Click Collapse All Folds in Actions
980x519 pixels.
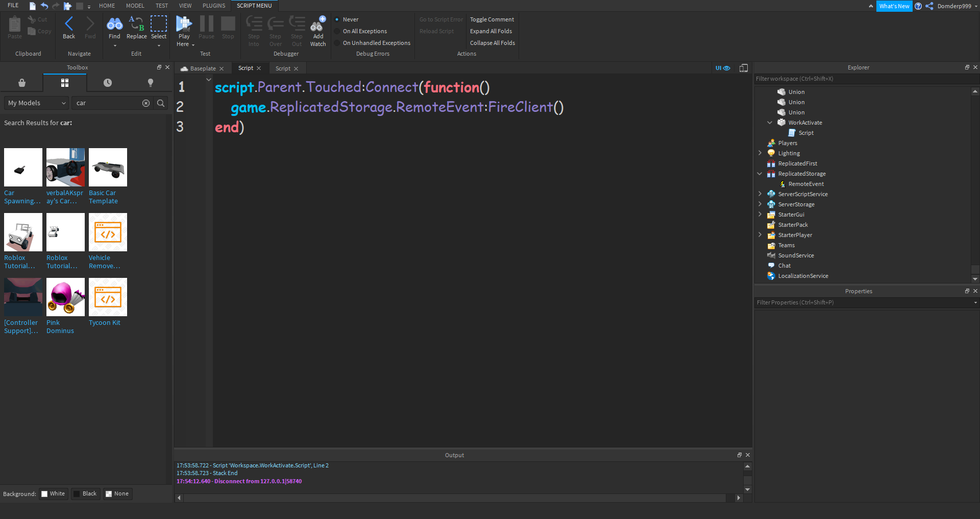pyautogui.click(x=492, y=42)
